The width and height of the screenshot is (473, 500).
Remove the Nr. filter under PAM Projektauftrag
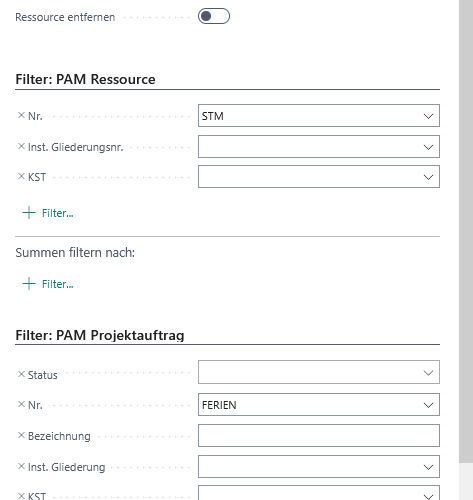click(x=21, y=404)
